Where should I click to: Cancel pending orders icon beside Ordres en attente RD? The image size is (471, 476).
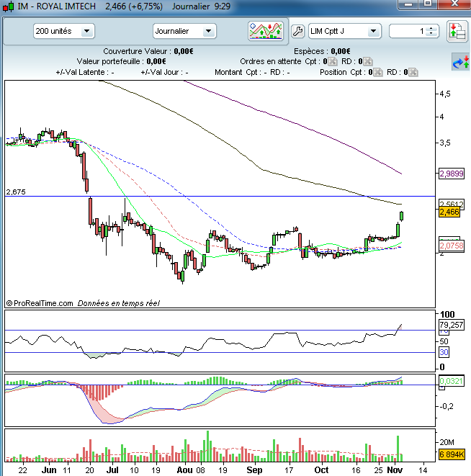tap(367, 61)
